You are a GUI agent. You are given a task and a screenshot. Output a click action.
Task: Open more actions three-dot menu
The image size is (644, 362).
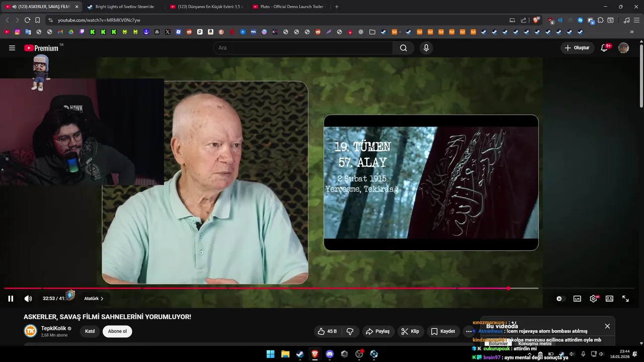click(469, 331)
